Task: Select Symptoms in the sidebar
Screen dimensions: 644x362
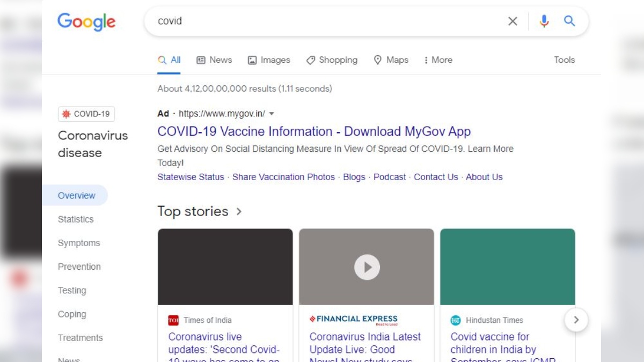Action: point(79,243)
